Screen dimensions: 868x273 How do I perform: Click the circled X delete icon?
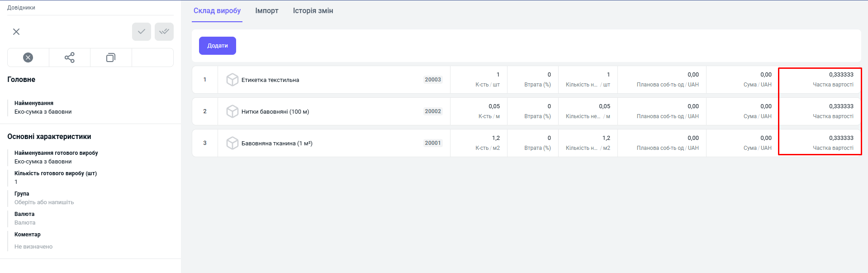(x=28, y=57)
